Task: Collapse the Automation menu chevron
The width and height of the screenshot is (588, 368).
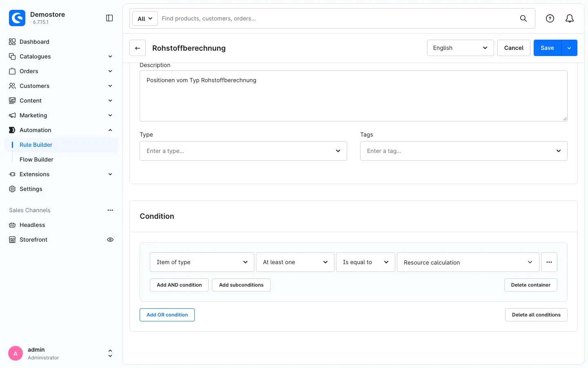Action: (x=110, y=130)
